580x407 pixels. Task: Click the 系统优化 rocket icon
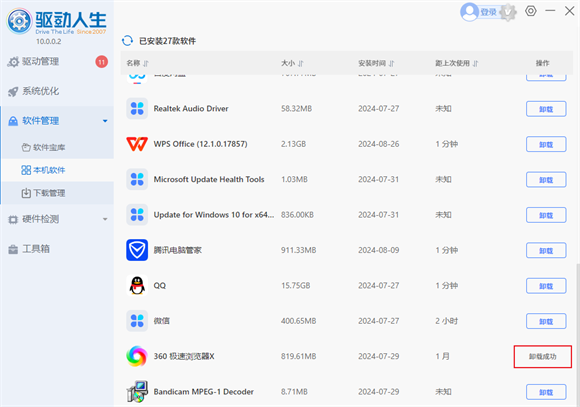click(x=13, y=91)
